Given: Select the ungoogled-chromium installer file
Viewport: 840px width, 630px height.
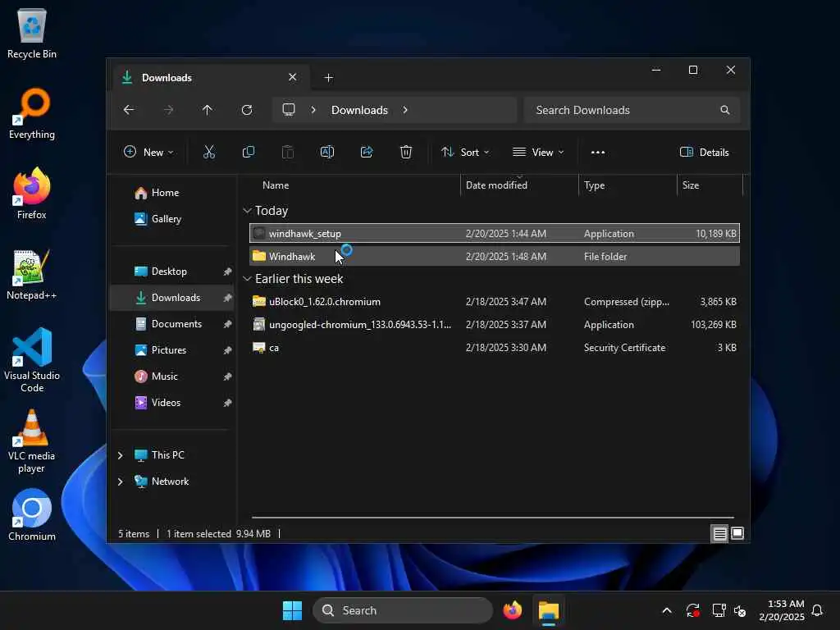Looking at the screenshot, I should pos(495,325).
